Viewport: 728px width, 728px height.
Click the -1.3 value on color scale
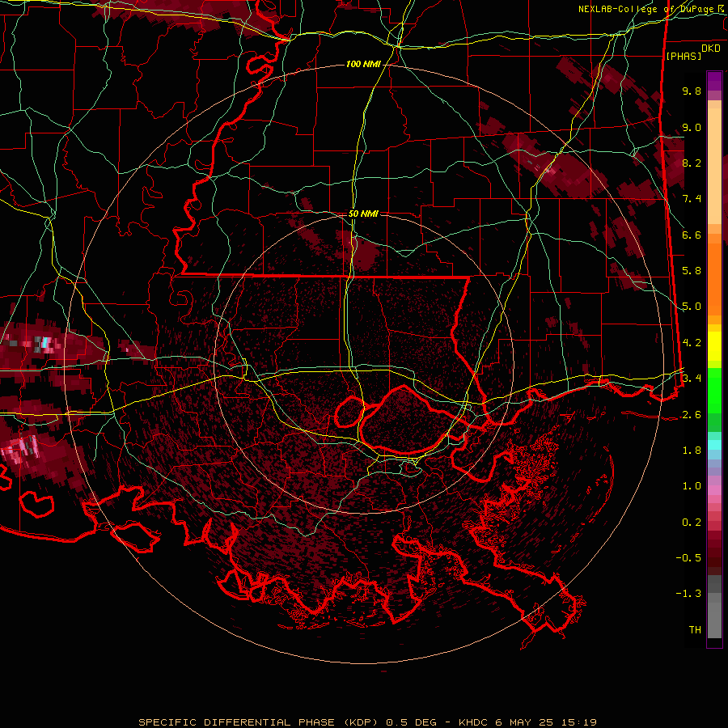pos(688,594)
